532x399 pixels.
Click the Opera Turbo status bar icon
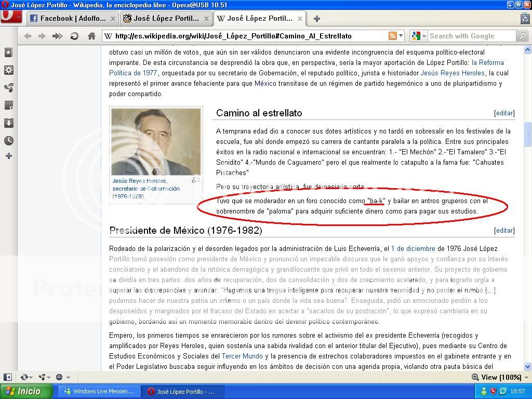tap(59, 377)
